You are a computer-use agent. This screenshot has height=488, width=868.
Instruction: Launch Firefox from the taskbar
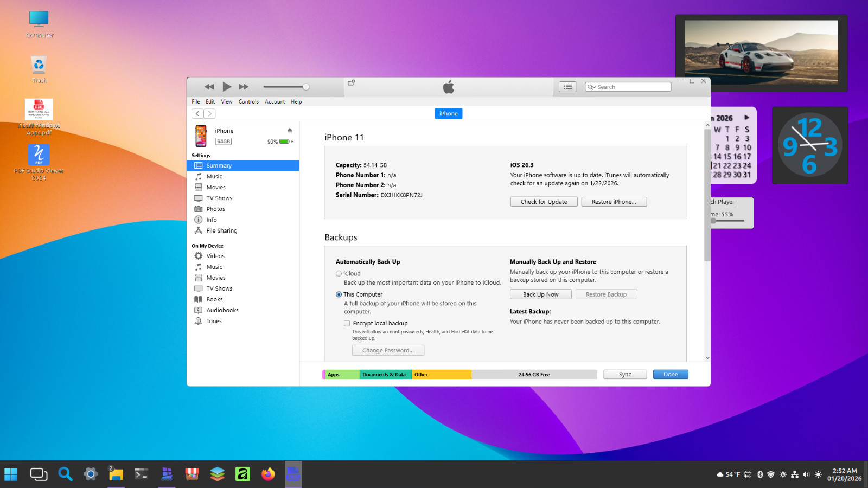point(268,474)
